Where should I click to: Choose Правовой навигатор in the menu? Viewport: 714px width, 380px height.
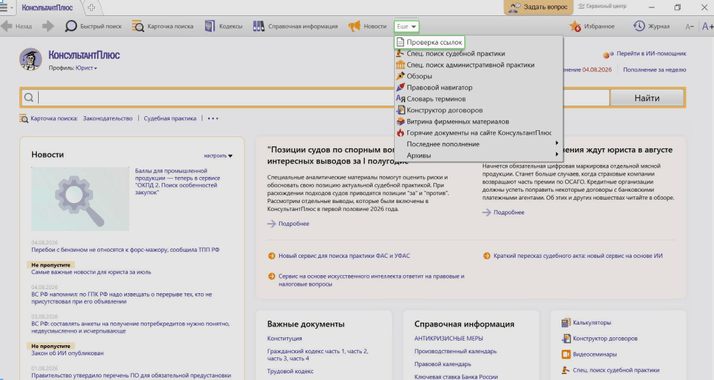tap(478, 87)
